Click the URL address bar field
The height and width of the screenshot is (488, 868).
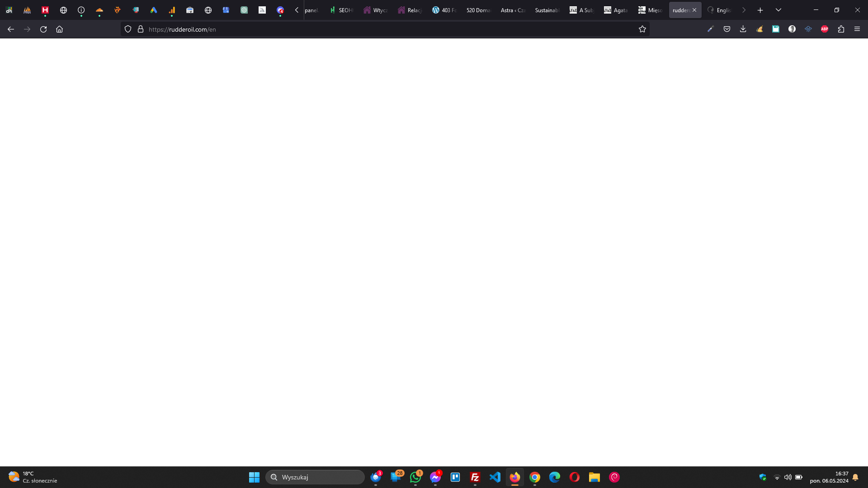coord(385,29)
